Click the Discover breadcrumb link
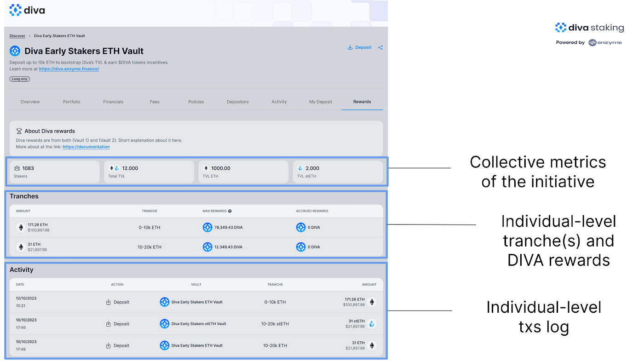644x362 pixels. coord(17,35)
